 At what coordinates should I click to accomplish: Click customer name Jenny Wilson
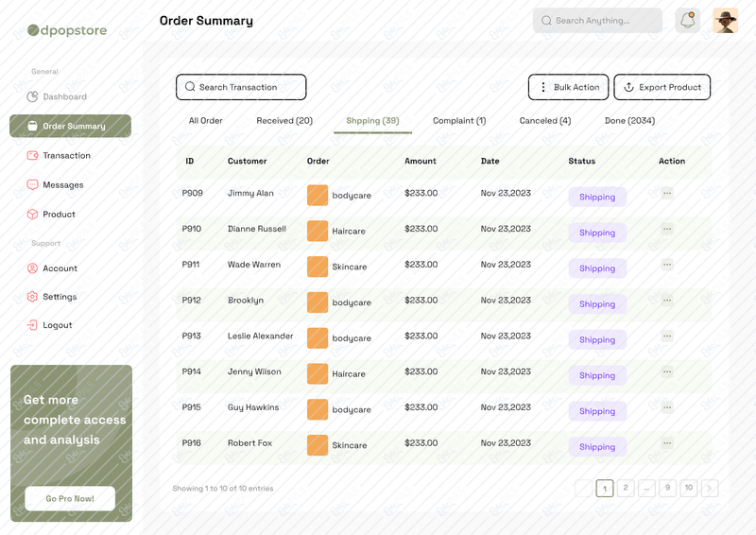pos(254,371)
